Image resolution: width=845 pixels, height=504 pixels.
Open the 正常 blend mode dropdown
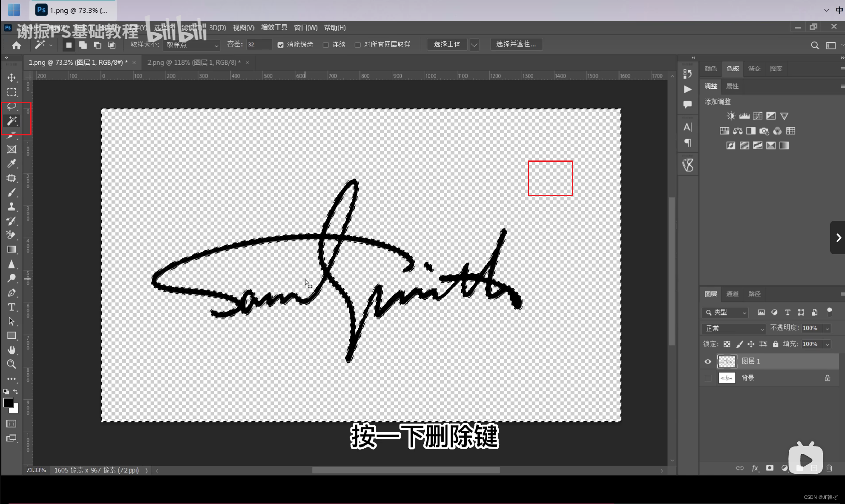click(733, 328)
